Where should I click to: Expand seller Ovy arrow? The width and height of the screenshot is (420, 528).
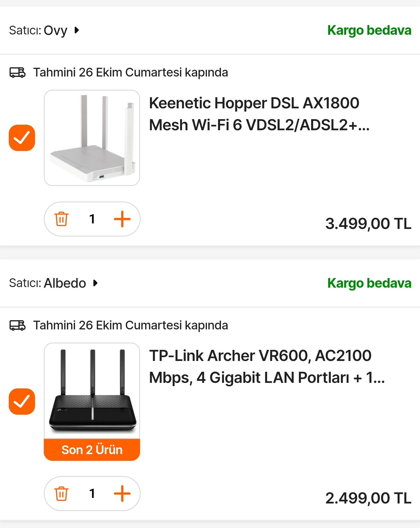pos(77,30)
